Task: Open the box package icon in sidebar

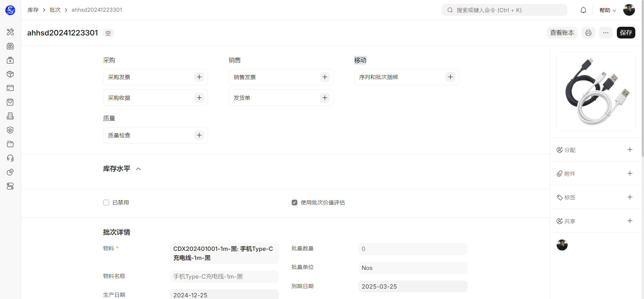Action: pos(10,74)
